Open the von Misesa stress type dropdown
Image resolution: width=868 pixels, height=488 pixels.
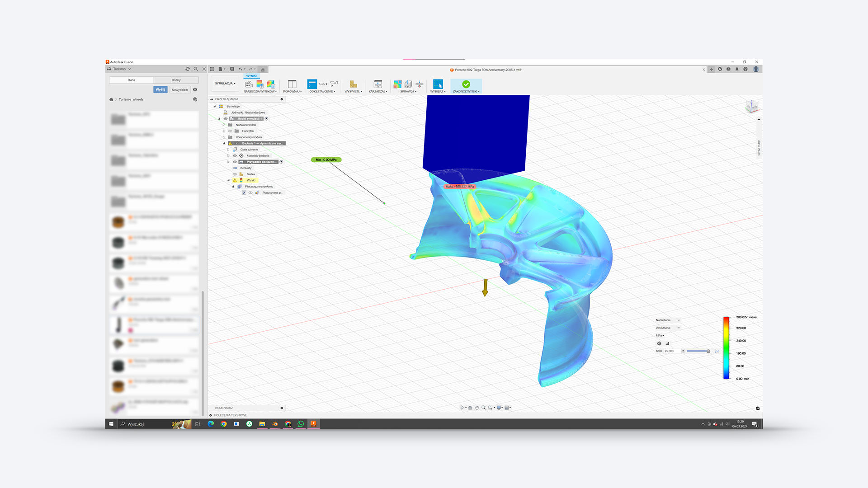pyautogui.click(x=668, y=328)
